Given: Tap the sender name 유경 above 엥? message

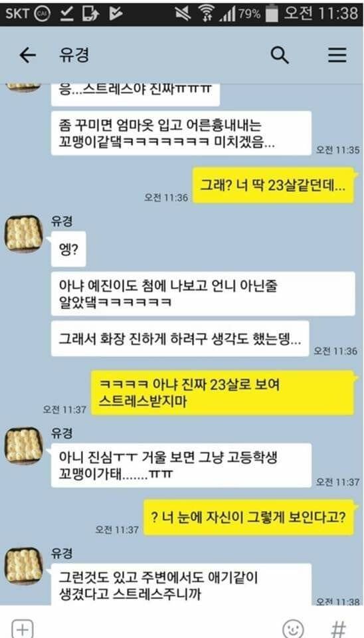Looking at the screenshot, I should [62, 221].
